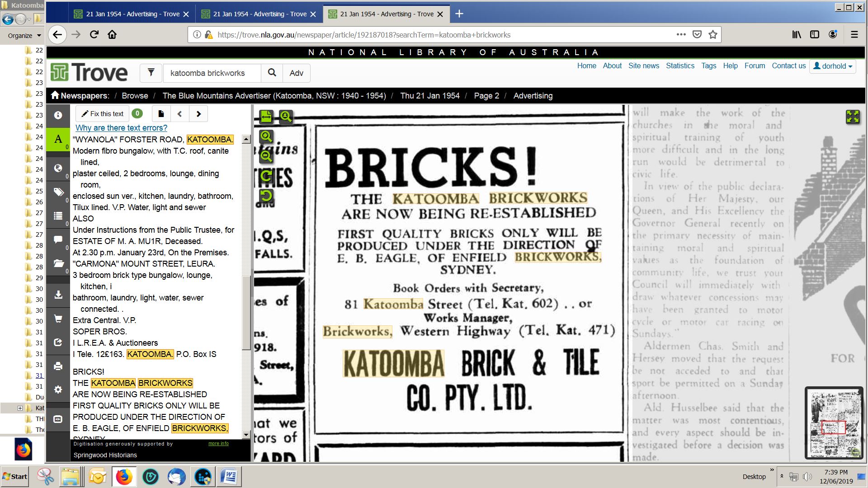
Task: Open Contact us link
Action: 789,66
